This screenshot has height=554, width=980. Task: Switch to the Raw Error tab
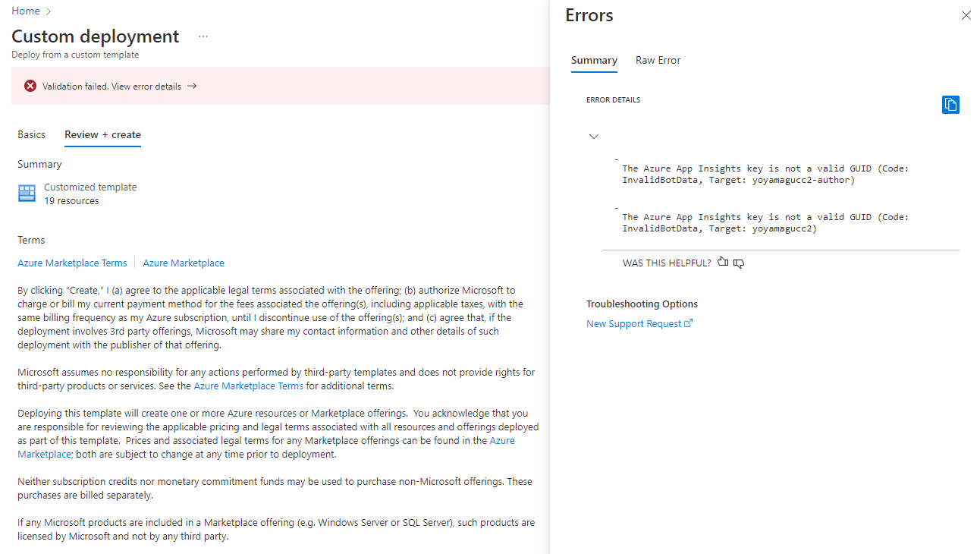coord(658,60)
